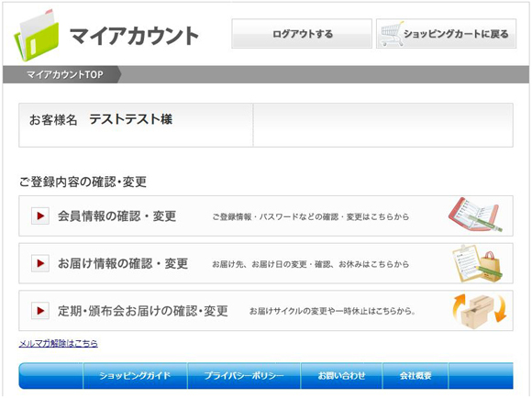Click the red arrow beside お届け情報の確認・変更
The width and height of the screenshot is (532, 398).
coord(40,263)
